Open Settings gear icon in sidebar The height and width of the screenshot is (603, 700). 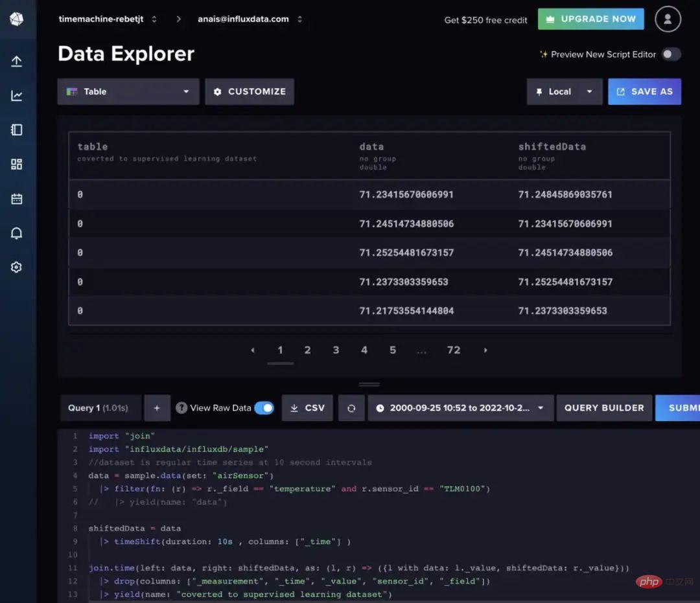(x=16, y=267)
